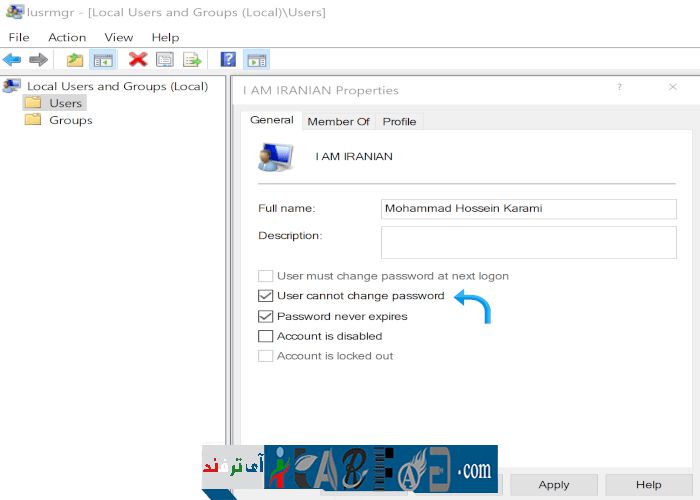The width and height of the screenshot is (700, 500).
Task: Click the Back arrow toolbar icon
Action: [13, 60]
